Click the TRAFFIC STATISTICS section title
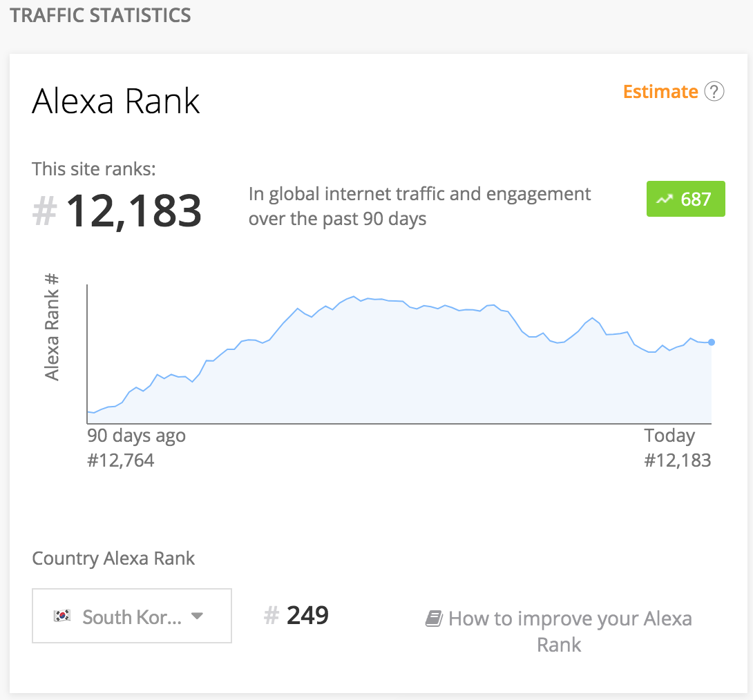The height and width of the screenshot is (700, 753). (x=100, y=15)
